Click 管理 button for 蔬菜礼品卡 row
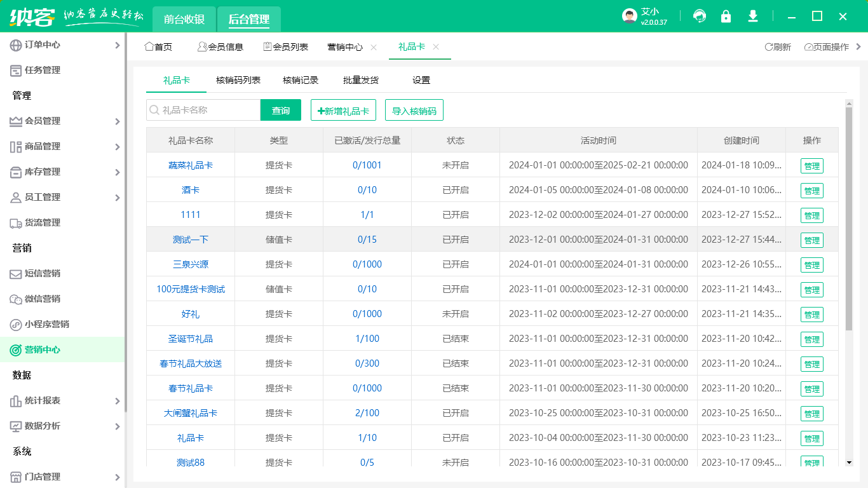868x488 pixels. click(x=811, y=166)
